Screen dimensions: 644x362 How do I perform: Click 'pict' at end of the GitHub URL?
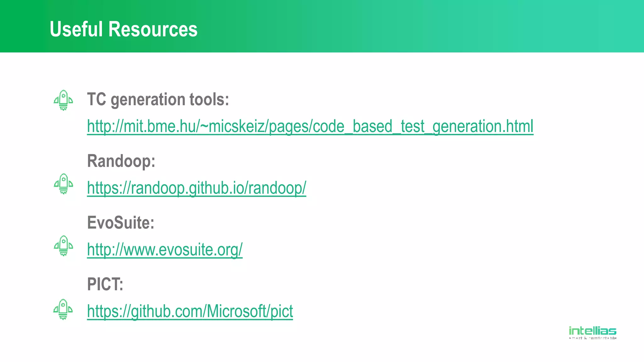click(282, 311)
